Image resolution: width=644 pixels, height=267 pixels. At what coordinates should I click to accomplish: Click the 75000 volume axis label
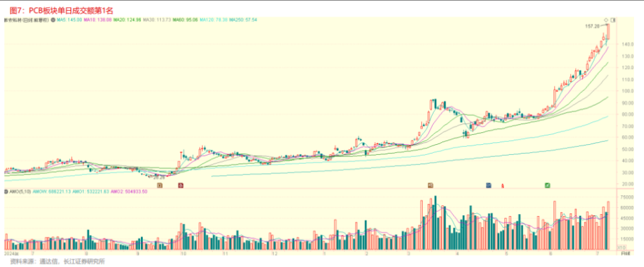click(628, 197)
